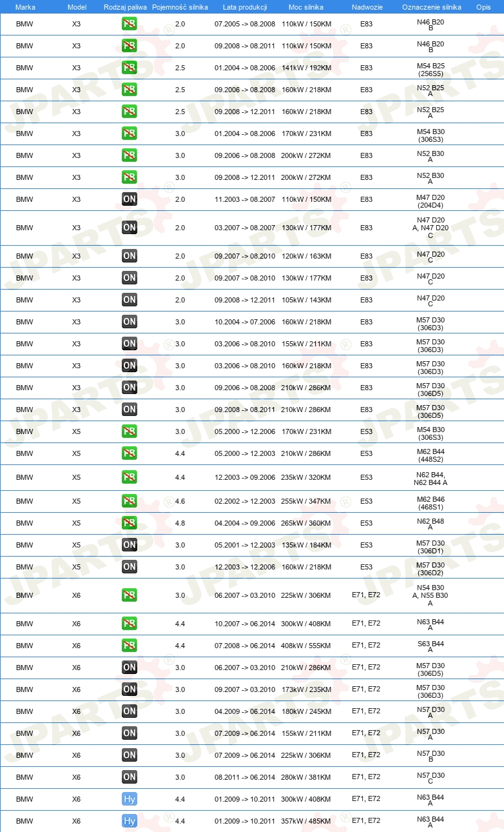Image resolution: width=504 pixels, height=832 pixels.
Task: Click petrol icon for X5 235kW / 320KM row
Action: tap(130, 477)
